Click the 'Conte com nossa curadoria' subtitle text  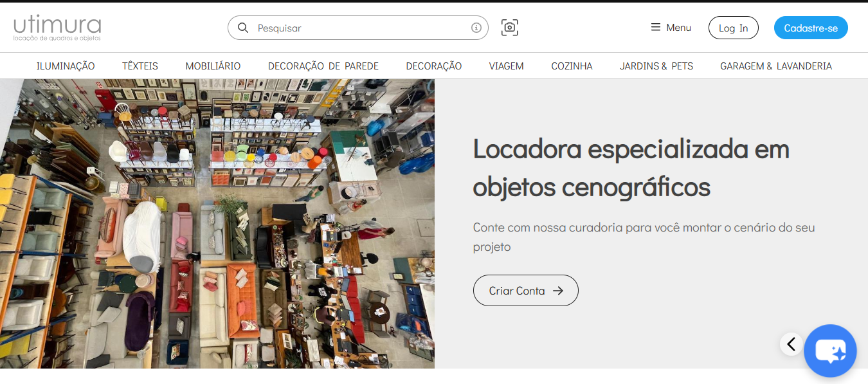644,237
